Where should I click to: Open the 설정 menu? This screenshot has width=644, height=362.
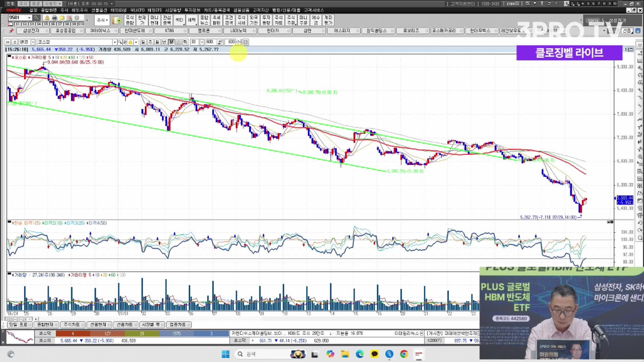point(33,10)
